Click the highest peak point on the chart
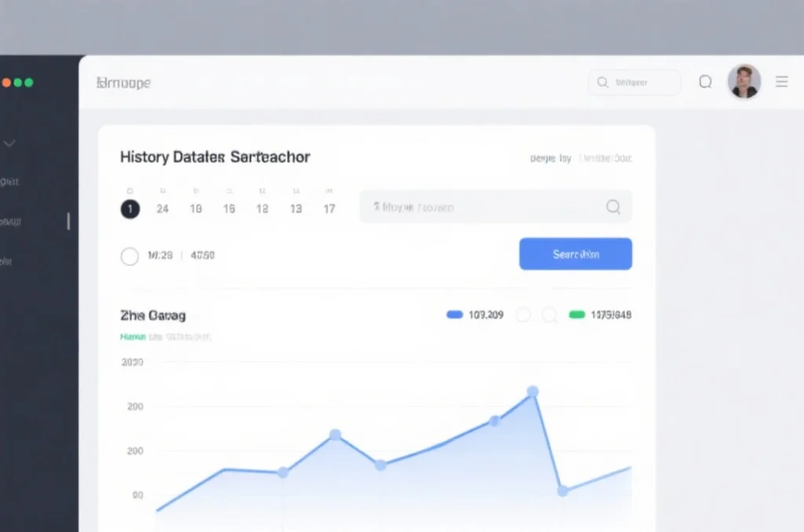The image size is (804, 532). pos(532,392)
